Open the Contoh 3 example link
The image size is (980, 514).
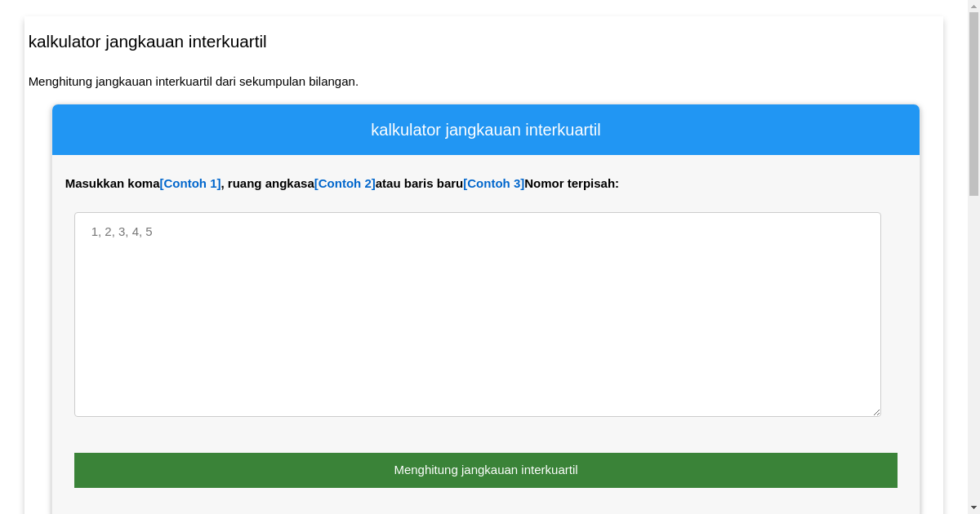(x=494, y=184)
